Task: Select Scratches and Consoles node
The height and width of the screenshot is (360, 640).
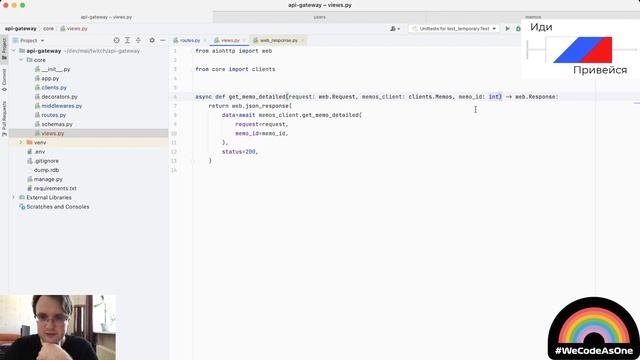Action: pyautogui.click(x=58, y=207)
